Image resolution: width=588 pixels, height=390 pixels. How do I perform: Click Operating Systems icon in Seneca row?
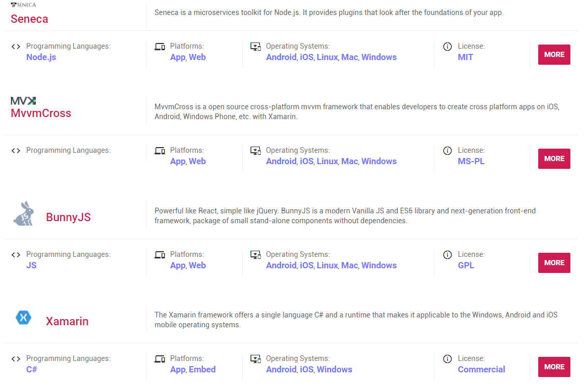click(x=256, y=47)
